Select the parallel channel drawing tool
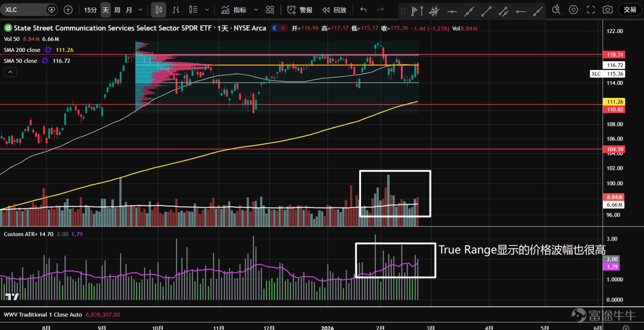Viewport: 644px width, 330px height. click(x=504, y=11)
